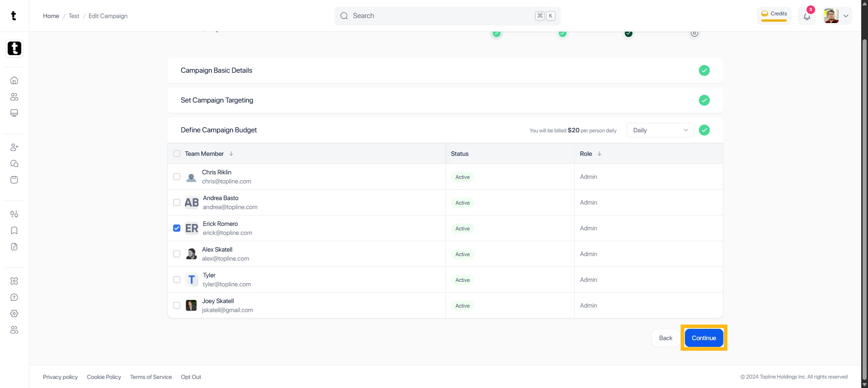
Task: Open the workspace logo tile in sidebar
Action: click(x=14, y=48)
